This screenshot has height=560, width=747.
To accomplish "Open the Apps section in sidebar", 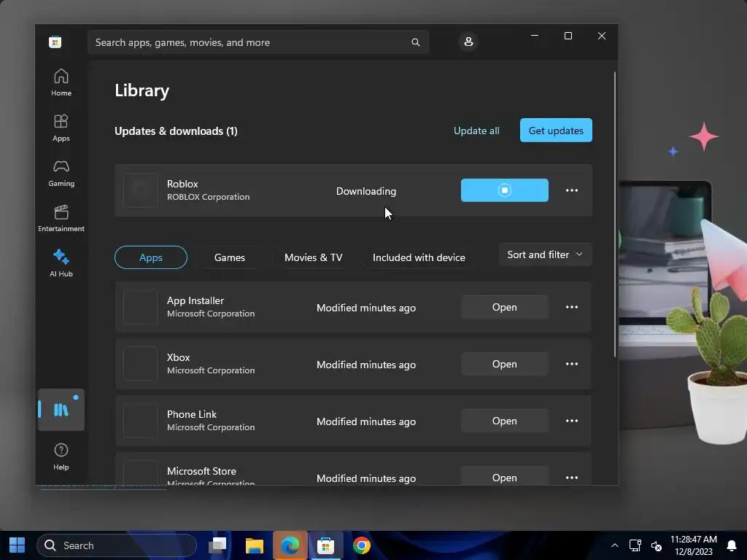I will click(61, 128).
